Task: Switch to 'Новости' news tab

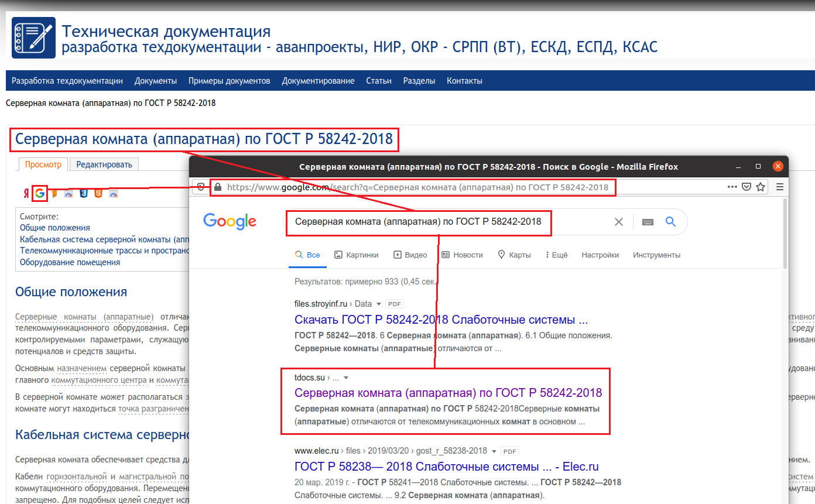Action: click(x=462, y=255)
